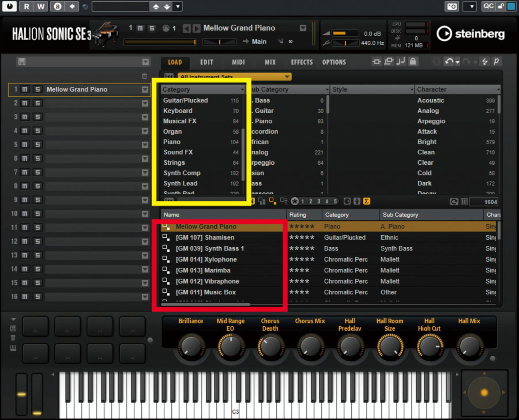The height and width of the screenshot is (420, 519).
Task: Click the MIDI reset lightning icon
Action: [485, 61]
